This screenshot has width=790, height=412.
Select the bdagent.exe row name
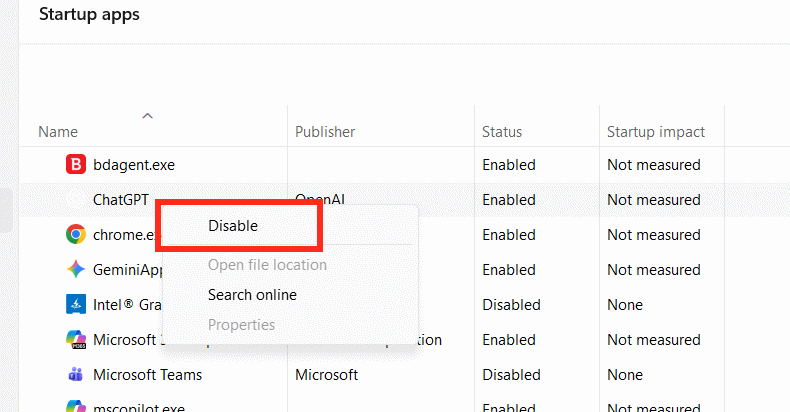pos(134,165)
